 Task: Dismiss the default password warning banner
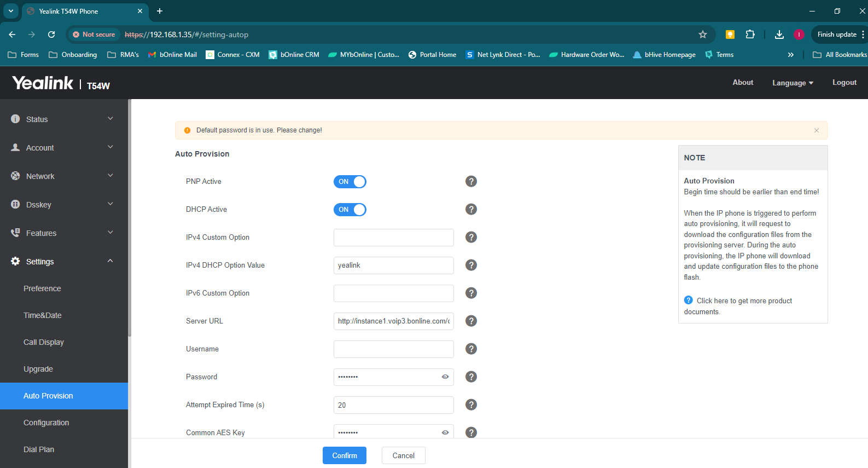pyautogui.click(x=817, y=130)
